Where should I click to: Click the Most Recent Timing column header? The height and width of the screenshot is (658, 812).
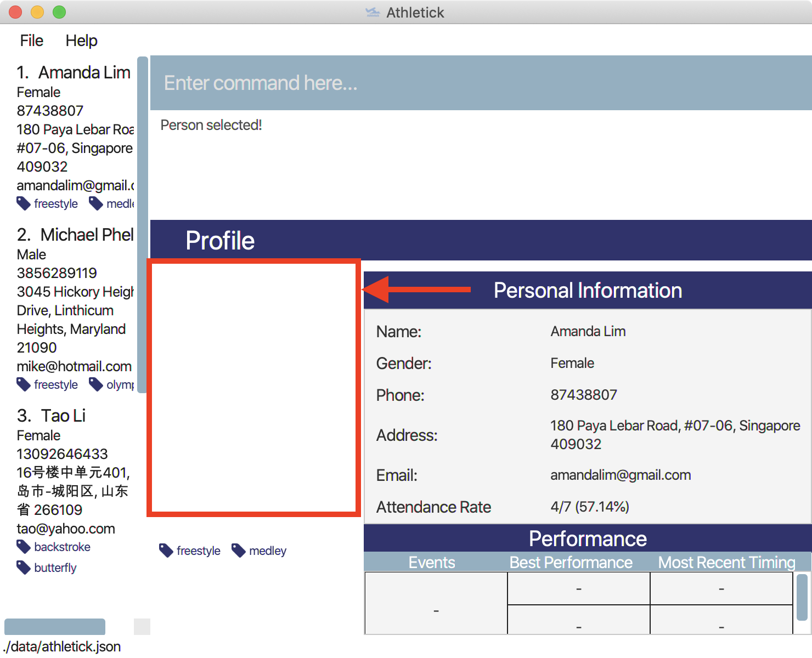(x=726, y=563)
